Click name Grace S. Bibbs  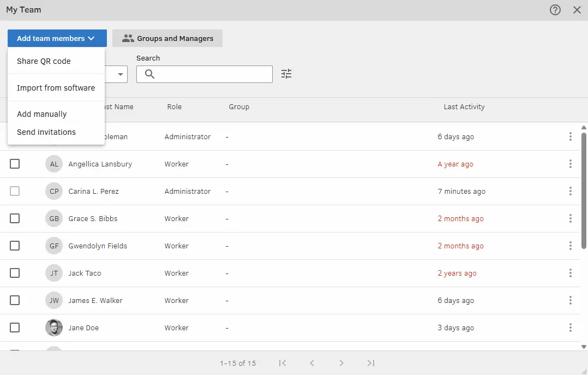point(93,218)
